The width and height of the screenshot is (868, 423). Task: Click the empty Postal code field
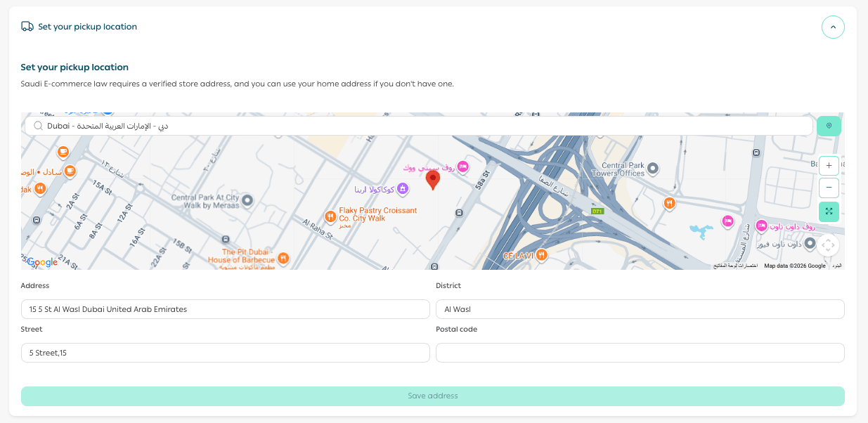(640, 353)
